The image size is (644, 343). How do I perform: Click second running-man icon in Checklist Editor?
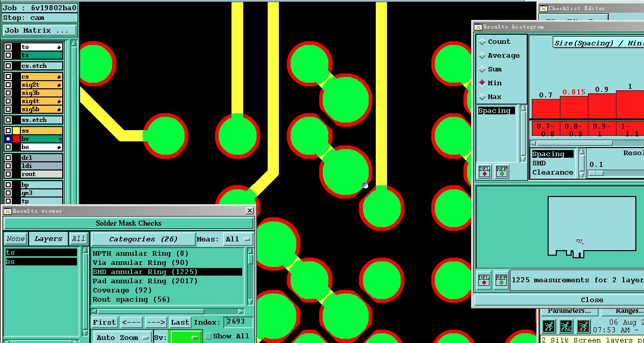tap(566, 326)
